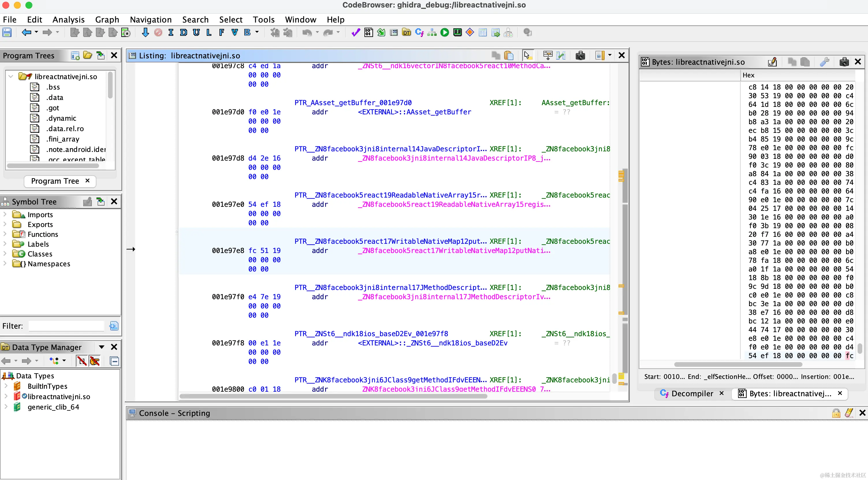Click the L (next Label) navigation icon
The height and width of the screenshot is (480, 868).
click(209, 33)
